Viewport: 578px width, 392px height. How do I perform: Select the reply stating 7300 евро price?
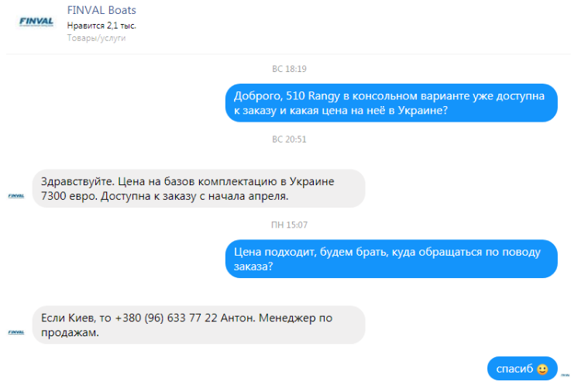198,188
